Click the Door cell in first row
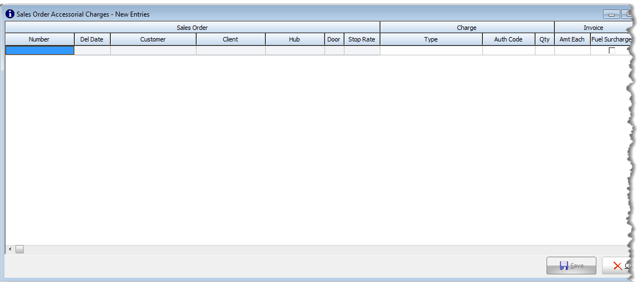Viewport: 644px width, 286px height. 334,50
